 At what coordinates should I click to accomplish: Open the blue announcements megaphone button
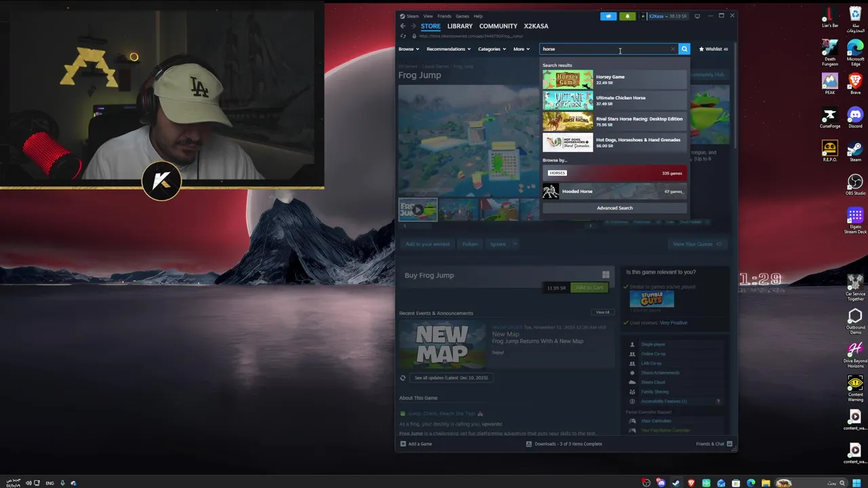click(x=608, y=16)
